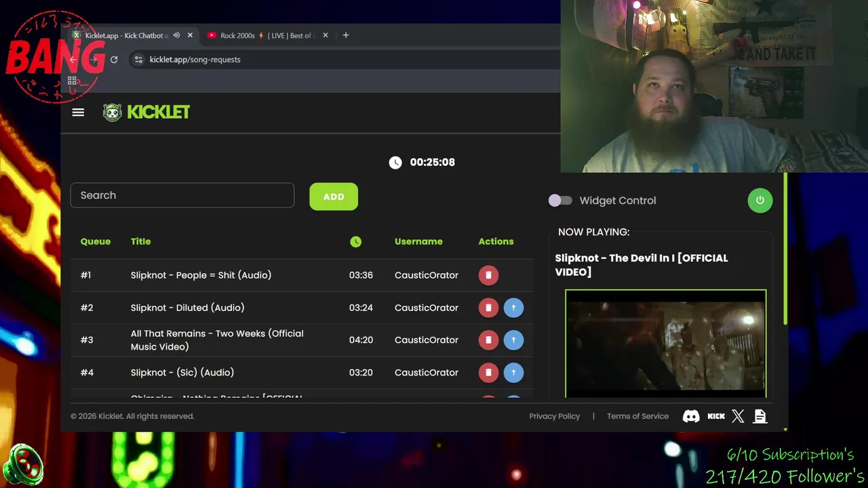This screenshot has width=868, height=488.
Task: Close the Kicklet.app browser tab
Action: click(190, 35)
